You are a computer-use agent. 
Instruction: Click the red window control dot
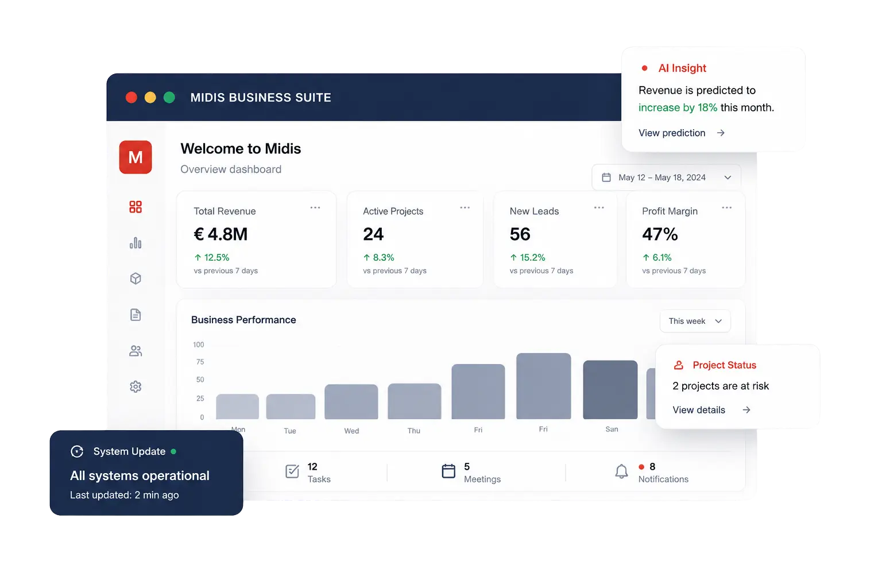131,98
